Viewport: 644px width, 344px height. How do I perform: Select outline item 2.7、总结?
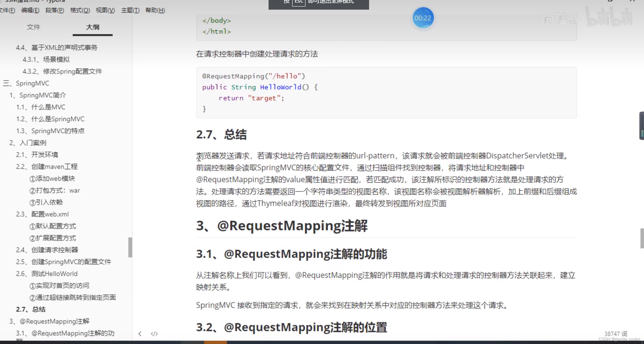(x=31, y=309)
